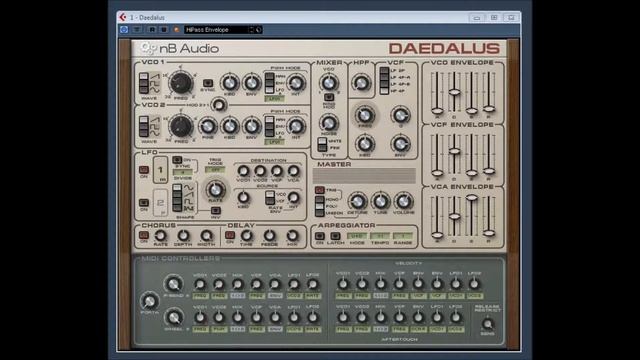Open the Arpeggiator TEMPO display
Screen dimensions: 640x360
[x=380, y=236]
